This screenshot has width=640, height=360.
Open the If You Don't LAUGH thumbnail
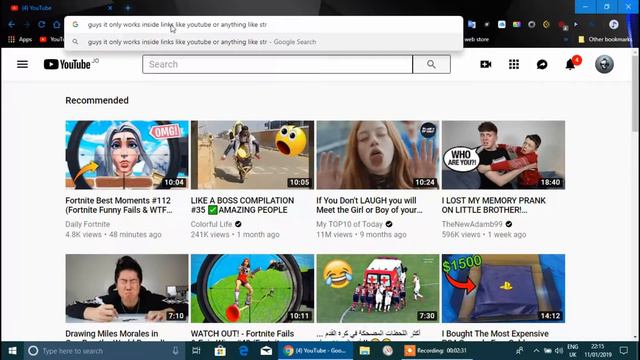pyautogui.click(x=378, y=155)
